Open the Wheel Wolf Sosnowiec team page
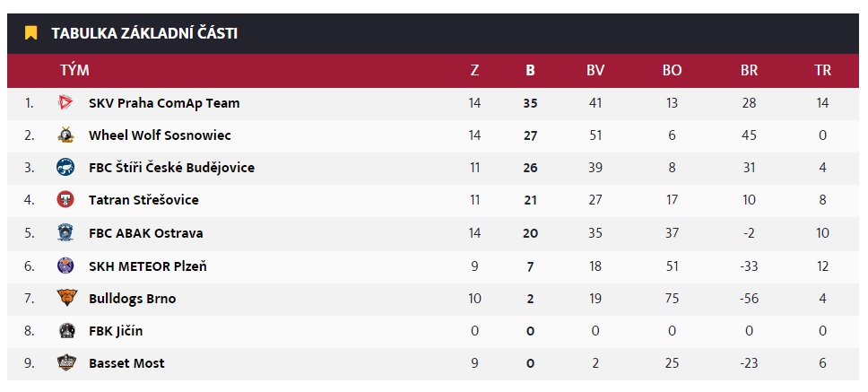 [x=160, y=135]
